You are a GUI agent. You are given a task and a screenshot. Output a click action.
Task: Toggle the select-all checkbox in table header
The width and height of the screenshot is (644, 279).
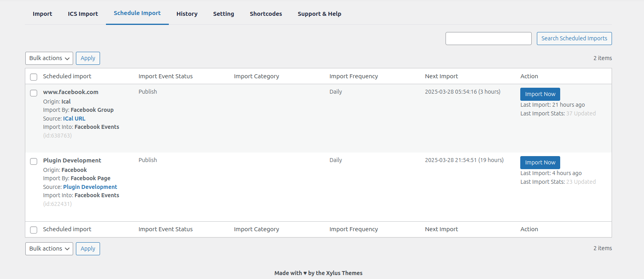tap(34, 77)
